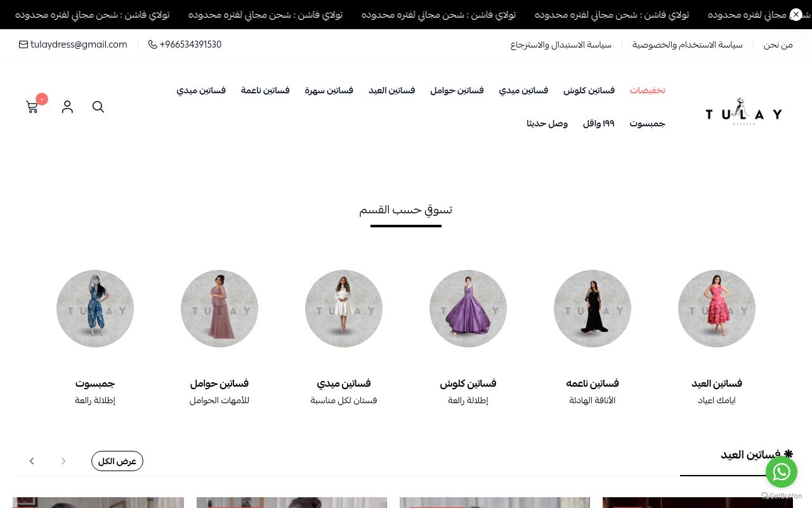Open سياسة الاستبدال والاسترجاع link
Image resolution: width=812 pixels, height=508 pixels.
[x=561, y=44]
